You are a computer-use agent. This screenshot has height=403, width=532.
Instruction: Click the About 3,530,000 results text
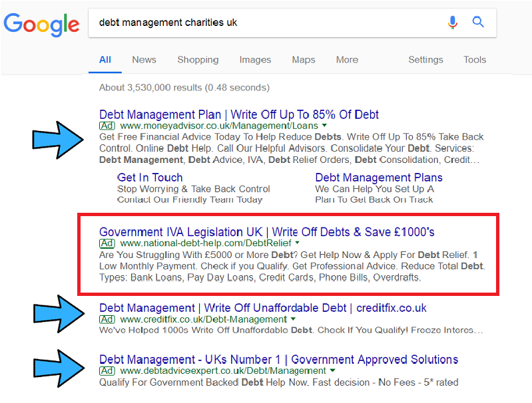(184, 88)
